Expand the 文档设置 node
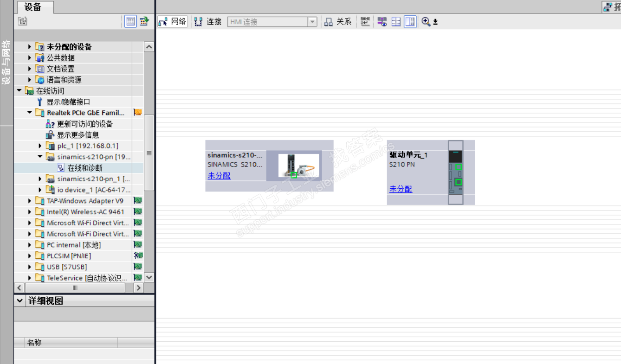Screen dimensions: 621x364 (x=30, y=69)
